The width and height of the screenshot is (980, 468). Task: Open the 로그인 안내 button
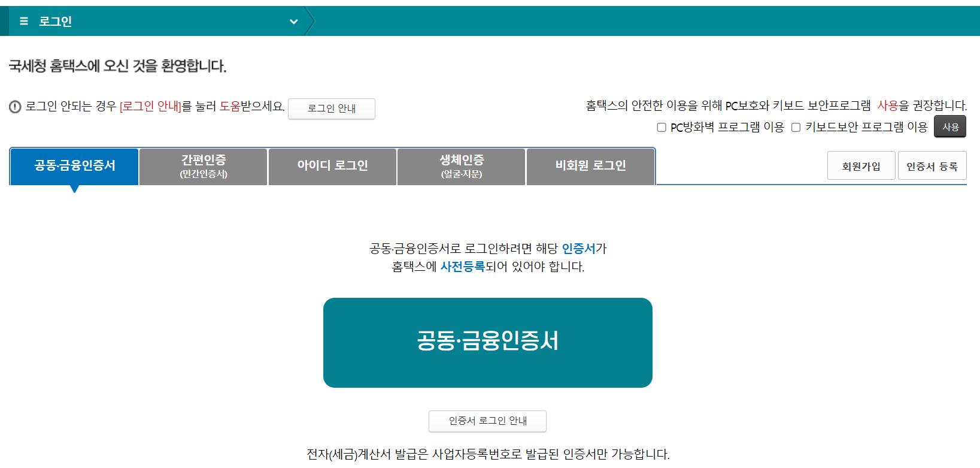pyautogui.click(x=332, y=108)
